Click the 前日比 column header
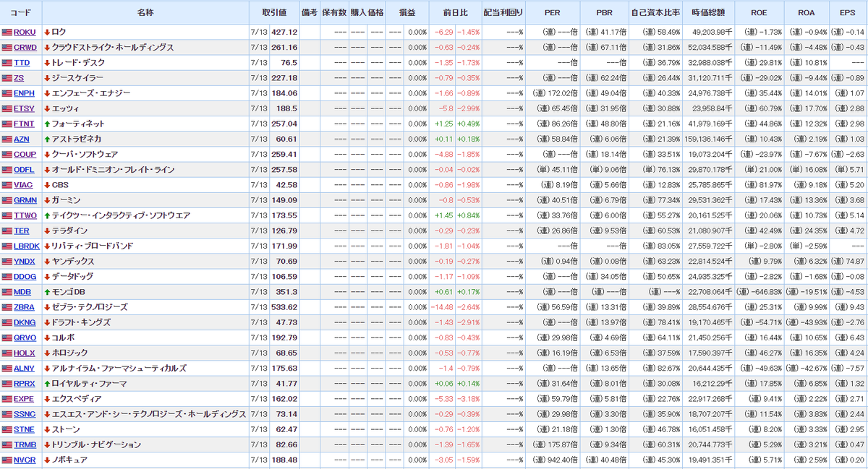 click(x=456, y=12)
